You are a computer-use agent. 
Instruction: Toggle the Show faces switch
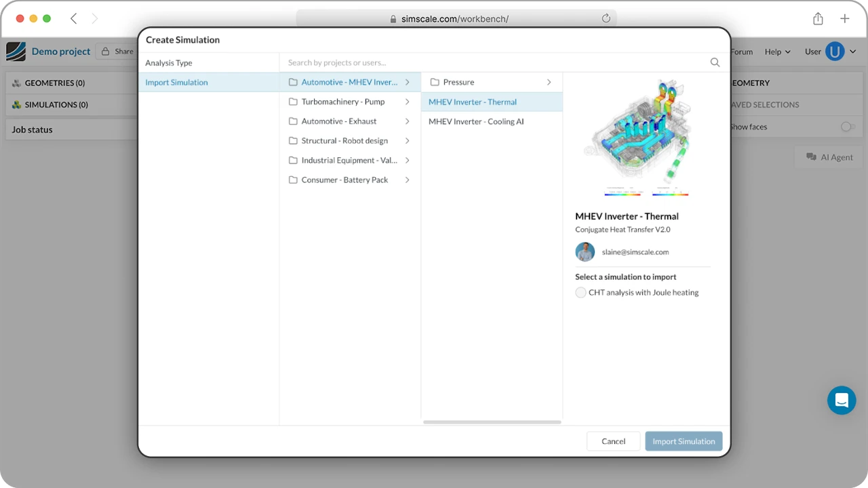coord(847,127)
